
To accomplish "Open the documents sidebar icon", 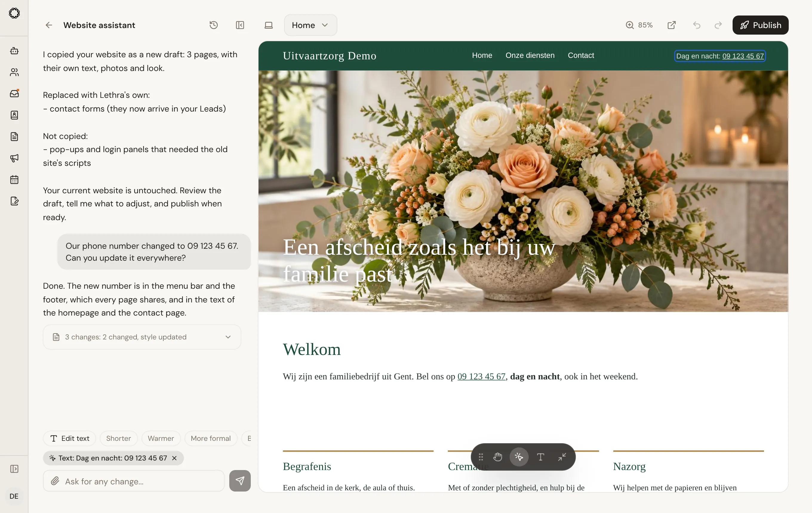I will click(14, 137).
